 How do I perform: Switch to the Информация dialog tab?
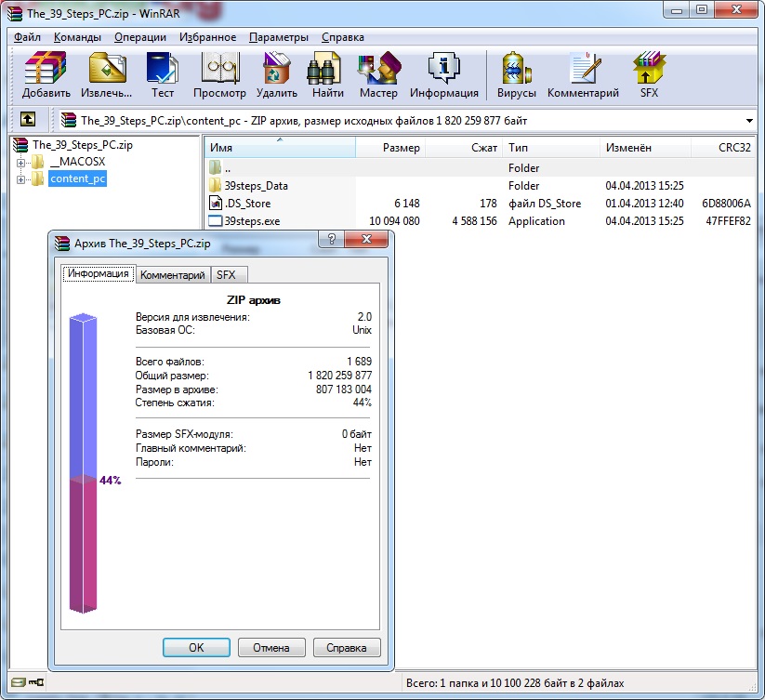click(x=98, y=273)
